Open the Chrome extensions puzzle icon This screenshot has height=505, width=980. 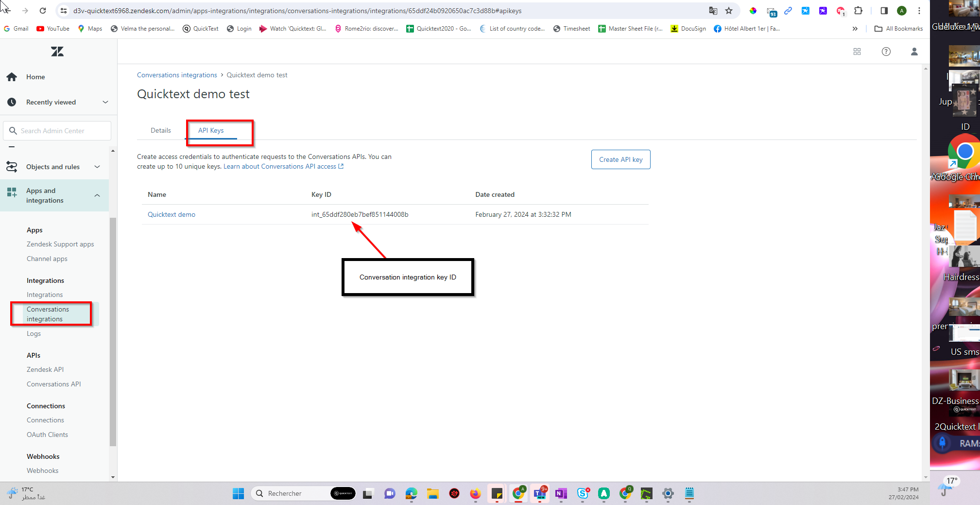(859, 10)
